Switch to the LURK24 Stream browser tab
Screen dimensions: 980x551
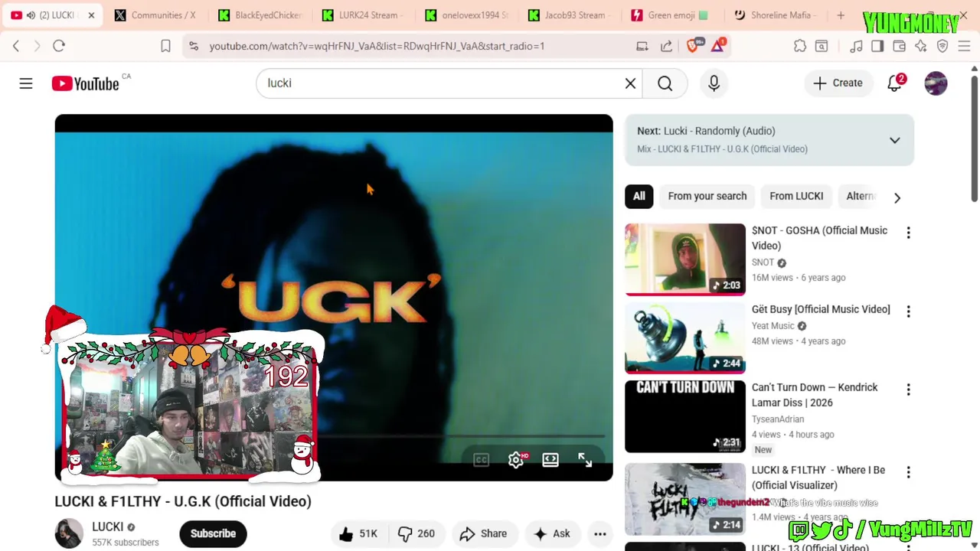(x=362, y=15)
